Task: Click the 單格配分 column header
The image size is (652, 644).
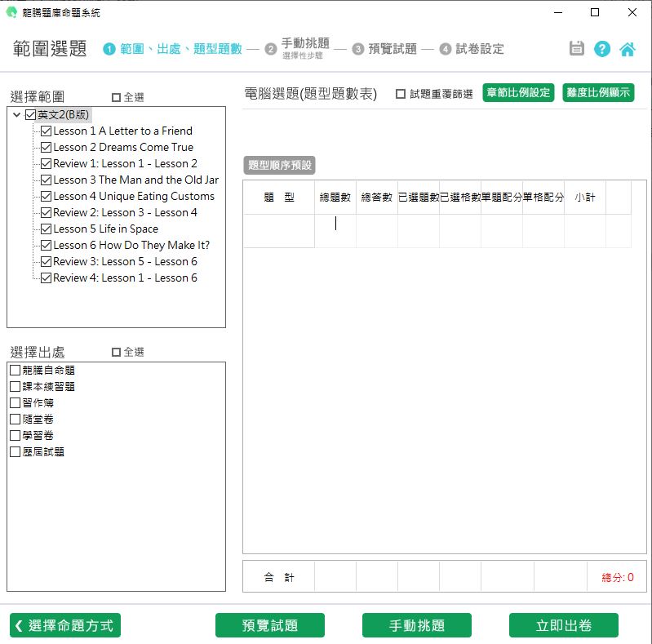Action: [543, 198]
